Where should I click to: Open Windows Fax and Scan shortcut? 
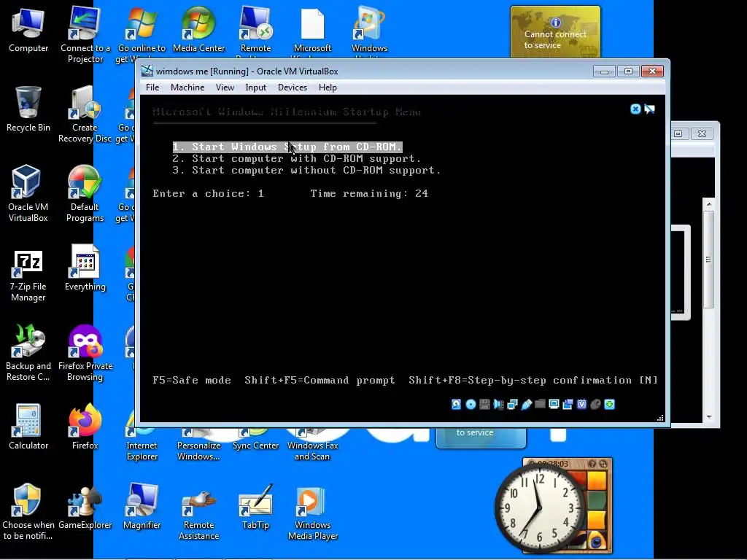(312, 445)
